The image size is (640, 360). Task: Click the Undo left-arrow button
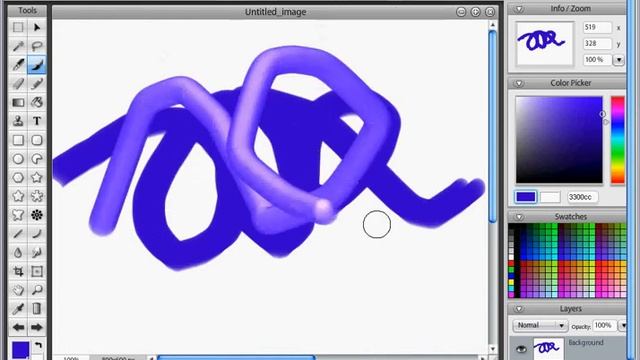pyautogui.click(x=18, y=327)
